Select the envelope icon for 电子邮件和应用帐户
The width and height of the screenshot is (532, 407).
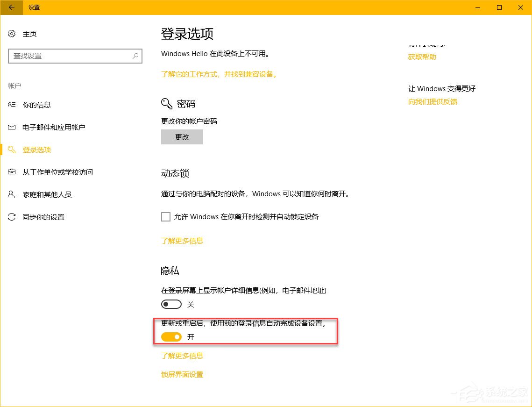click(11, 127)
